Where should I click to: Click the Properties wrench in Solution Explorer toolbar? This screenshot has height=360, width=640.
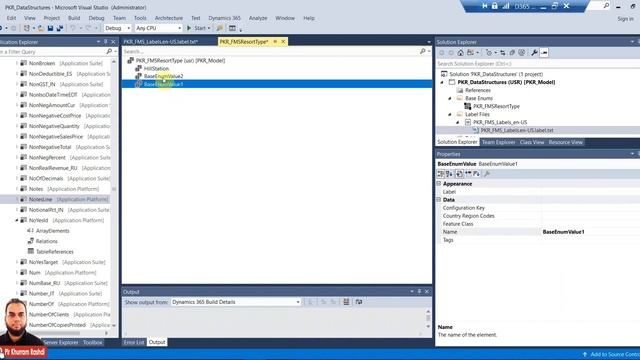534,53
